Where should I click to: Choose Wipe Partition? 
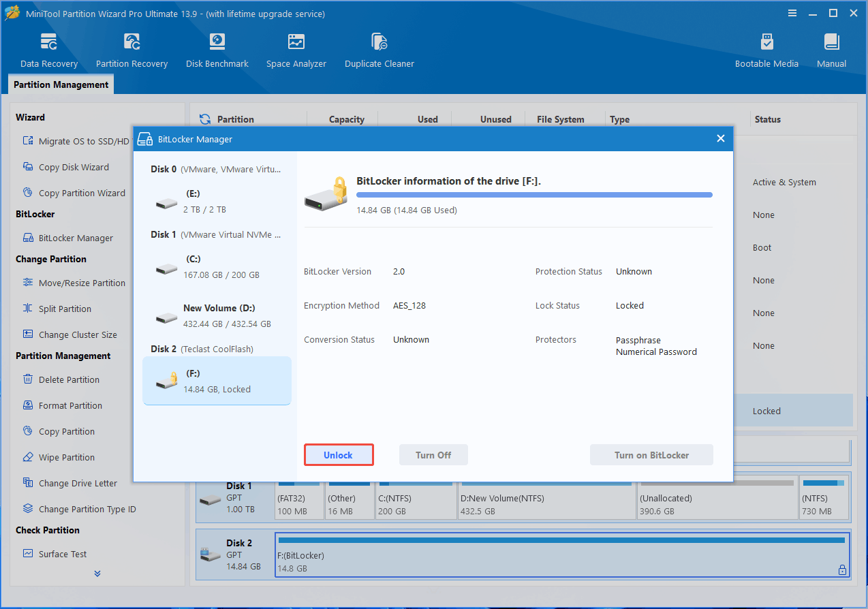pyautogui.click(x=59, y=457)
